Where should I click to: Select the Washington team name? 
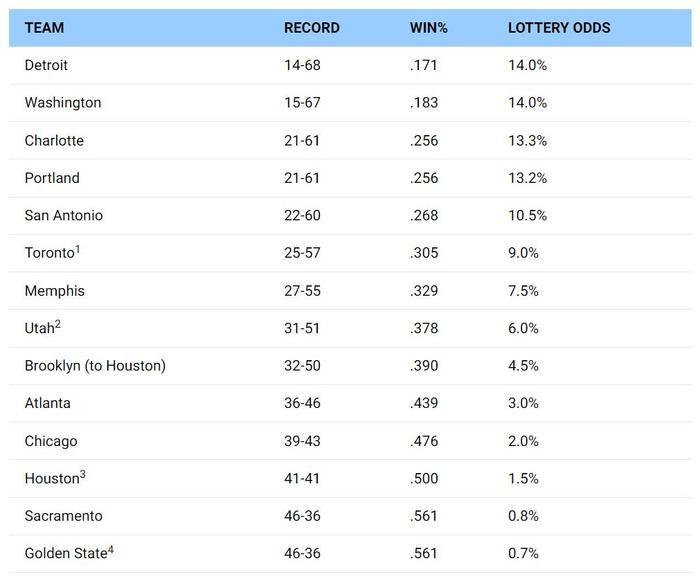[62, 103]
